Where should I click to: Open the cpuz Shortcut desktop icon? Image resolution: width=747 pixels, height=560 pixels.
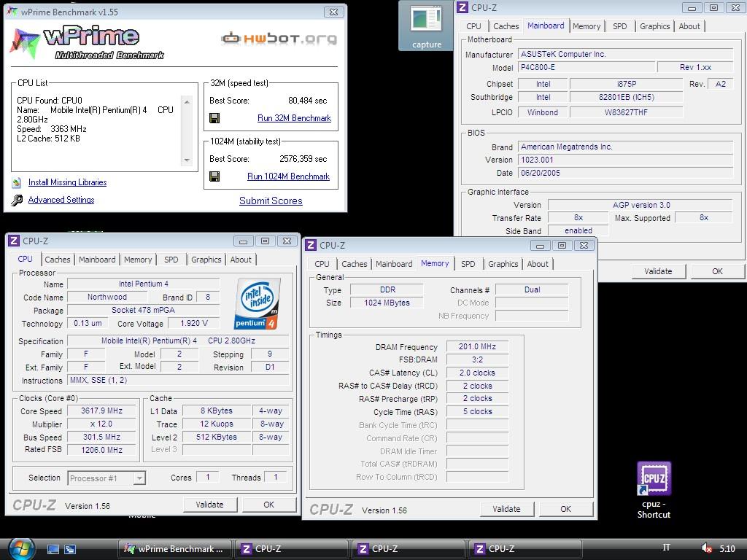(x=654, y=490)
